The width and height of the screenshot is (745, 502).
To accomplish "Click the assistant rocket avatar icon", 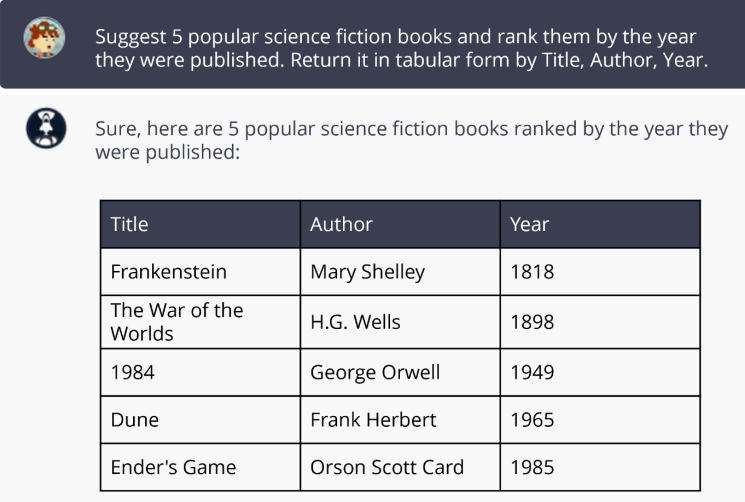I will tap(46, 128).
